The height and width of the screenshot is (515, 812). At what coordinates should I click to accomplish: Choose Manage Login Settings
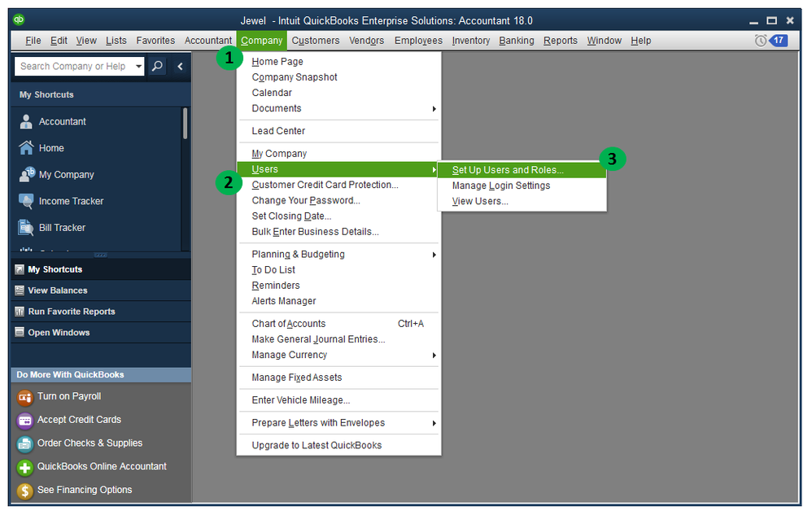[x=522, y=185]
